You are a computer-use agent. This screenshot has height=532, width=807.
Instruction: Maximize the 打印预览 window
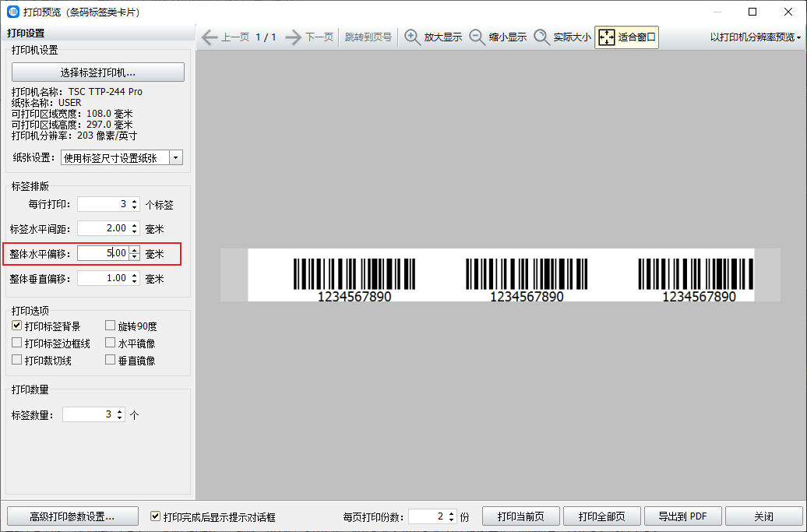click(x=752, y=12)
